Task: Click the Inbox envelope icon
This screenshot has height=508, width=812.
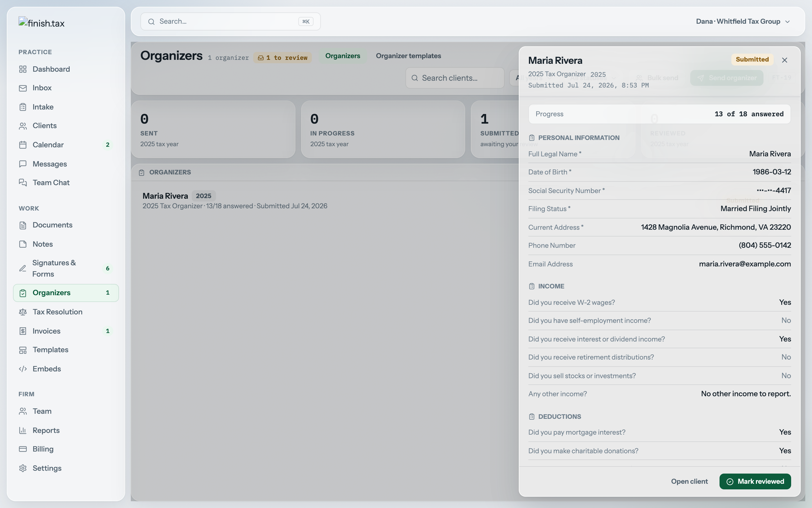Action: pyautogui.click(x=23, y=88)
